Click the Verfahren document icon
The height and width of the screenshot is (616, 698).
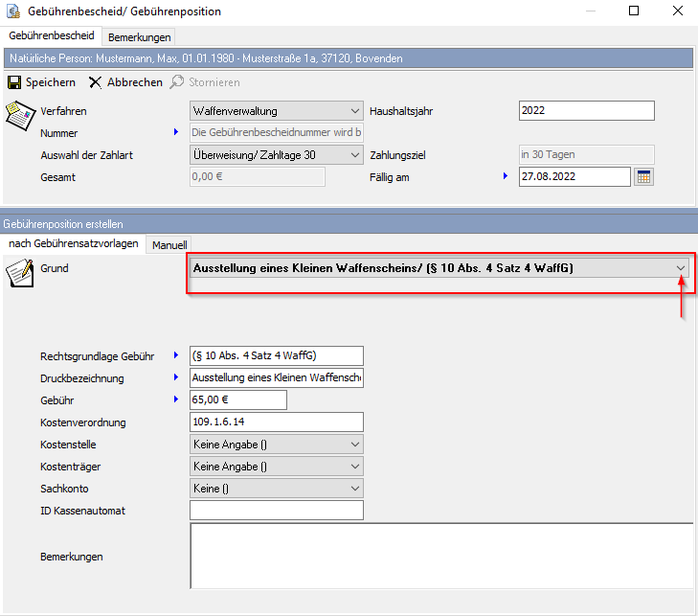pos(20,114)
